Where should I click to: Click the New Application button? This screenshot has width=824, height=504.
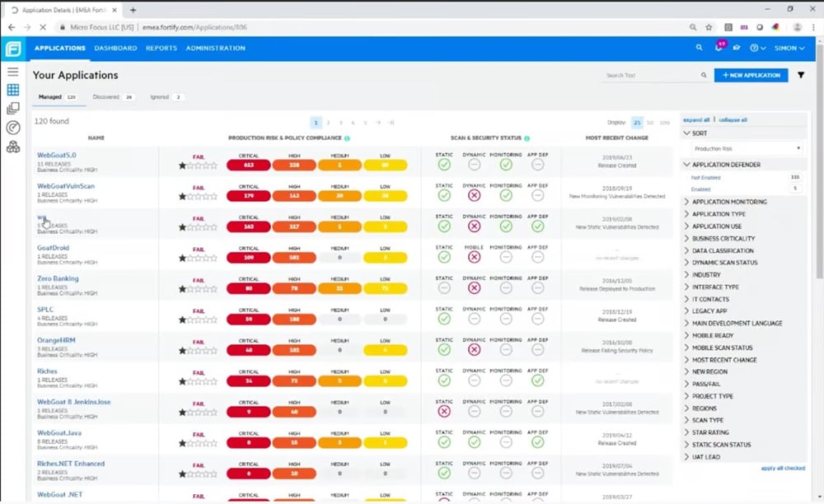coord(751,75)
